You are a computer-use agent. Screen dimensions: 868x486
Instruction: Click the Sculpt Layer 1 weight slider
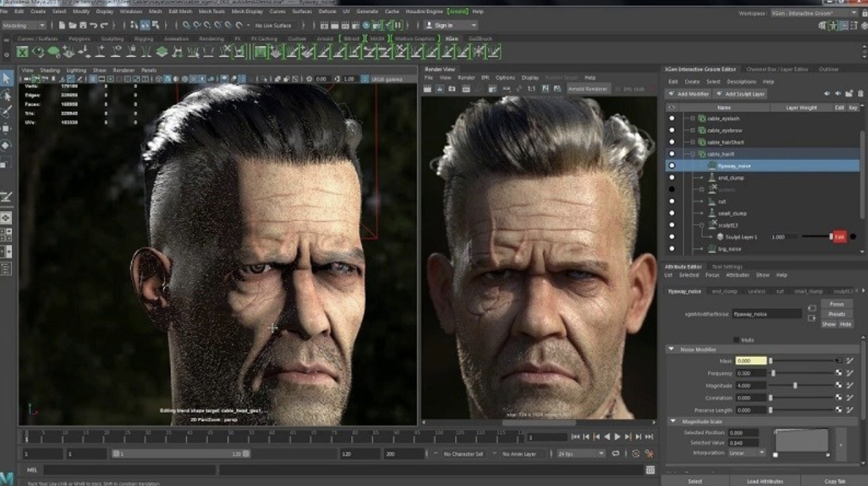pos(816,237)
